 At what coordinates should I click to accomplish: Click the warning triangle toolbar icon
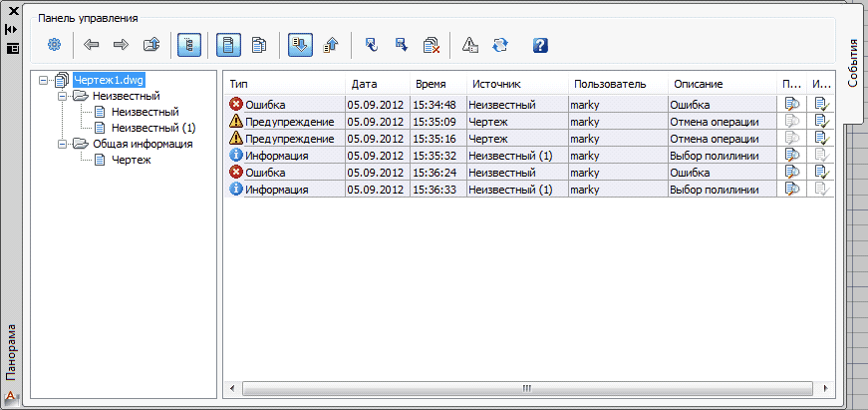(x=470, y=45)
